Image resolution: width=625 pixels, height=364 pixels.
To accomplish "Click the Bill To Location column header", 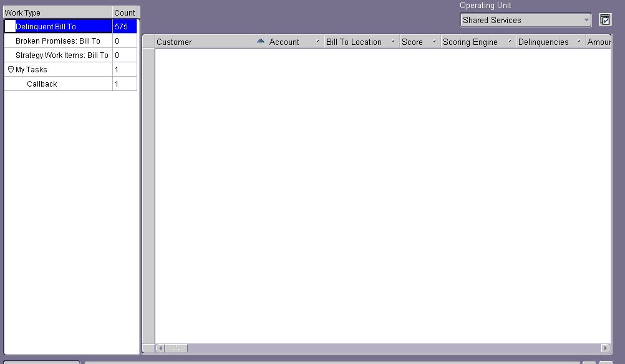I will (x=362, y=42).
